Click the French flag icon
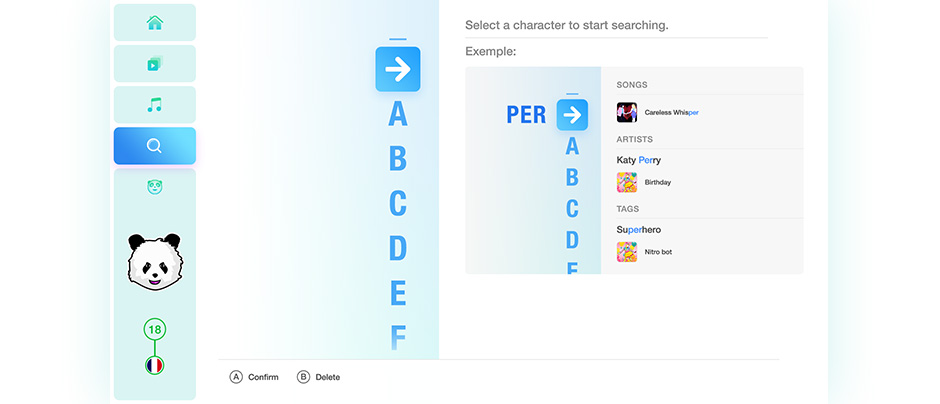The width and height of the screenshot is (940, 404). pyautogui.click(x=155, y=366)
